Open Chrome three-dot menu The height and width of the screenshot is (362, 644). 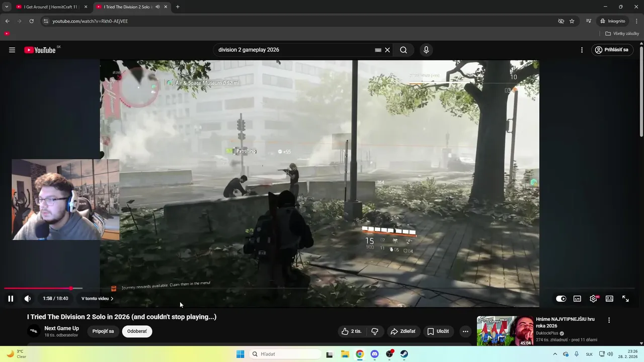tap(637, 21)
